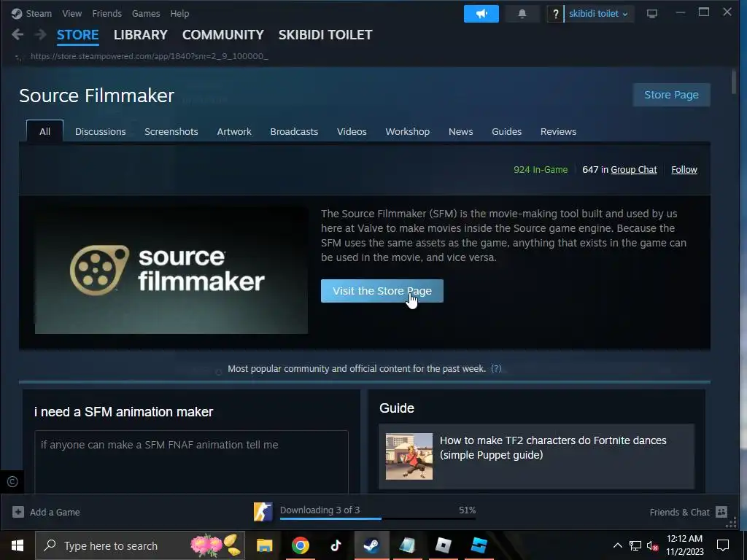Click Visit the Store Page button

382,291
